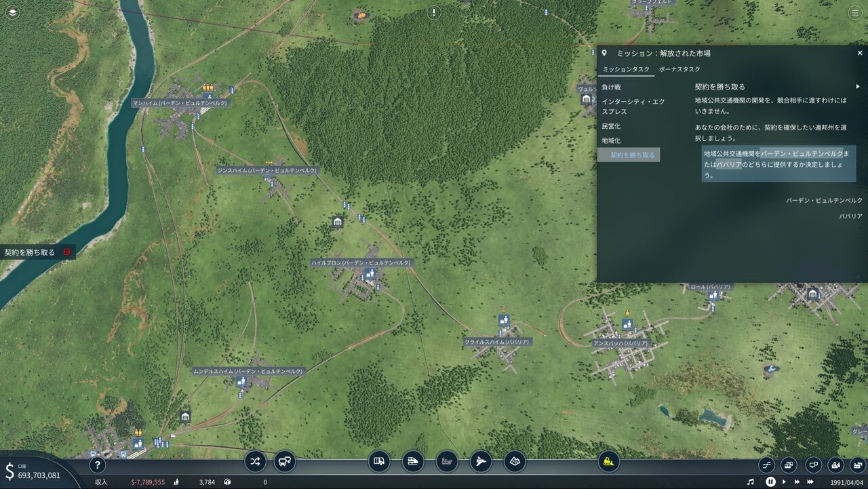Click the red icon beside 契約を勝ち取る marker
868x489 pixels.
(x=66, y=252)
